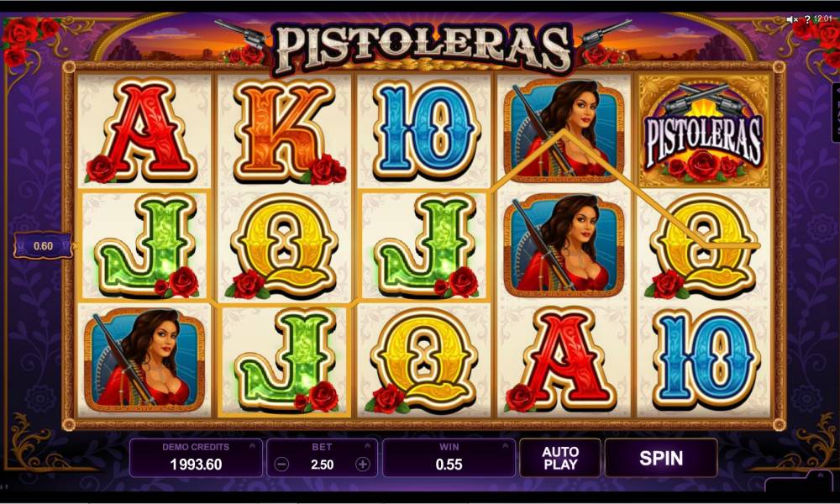Screen dimensions: 840x504
Task: Expand the bottom-right corner panel chevron
Action: [x=820, y=475]
